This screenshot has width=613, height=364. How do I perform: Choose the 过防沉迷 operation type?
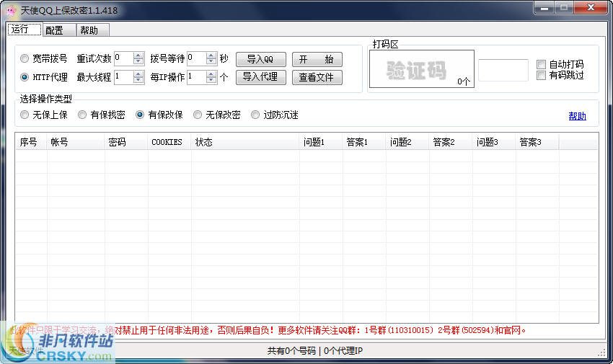275,115
